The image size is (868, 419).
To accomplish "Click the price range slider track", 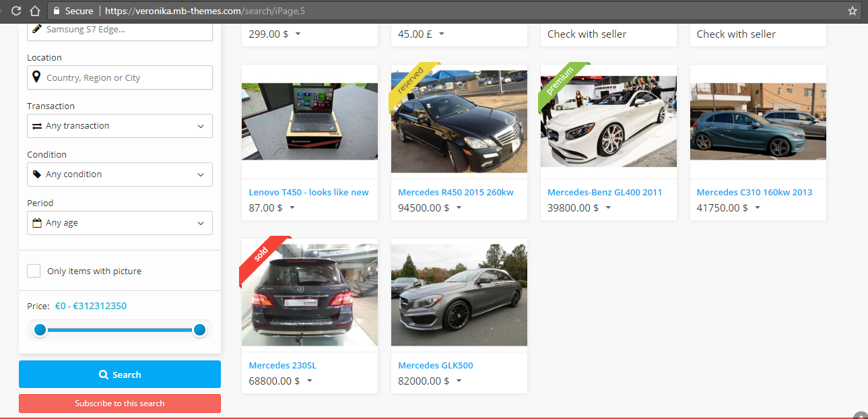I will [x=120, y=330].
